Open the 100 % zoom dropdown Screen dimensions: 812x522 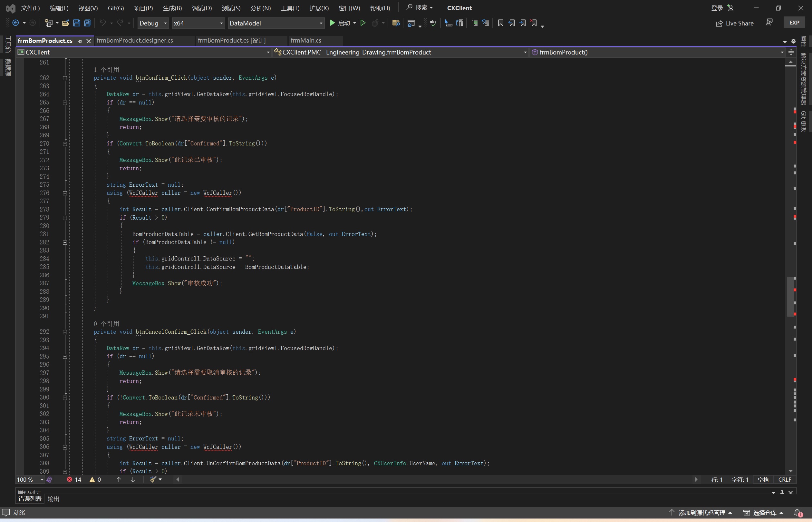[31, 480]
